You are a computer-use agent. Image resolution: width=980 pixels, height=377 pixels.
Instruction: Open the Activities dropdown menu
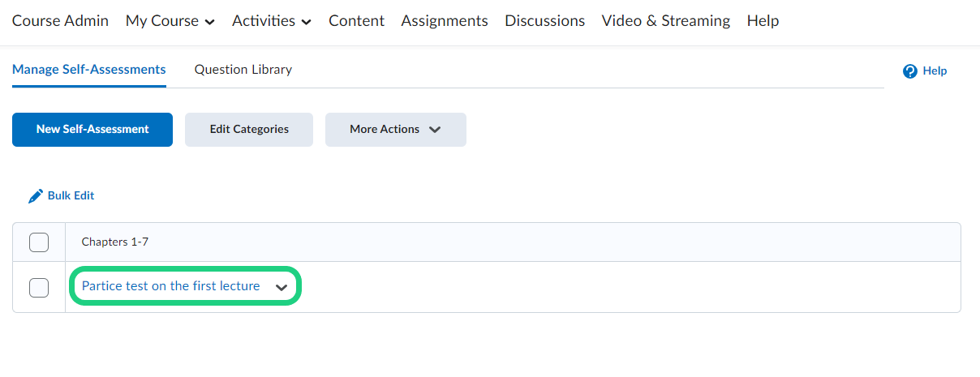271,21
